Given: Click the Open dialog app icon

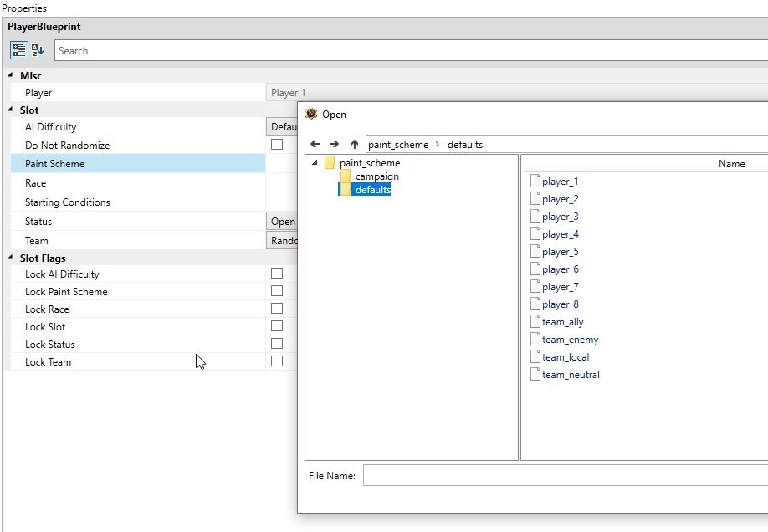Looking at the screenshot, I should [311, 114].
